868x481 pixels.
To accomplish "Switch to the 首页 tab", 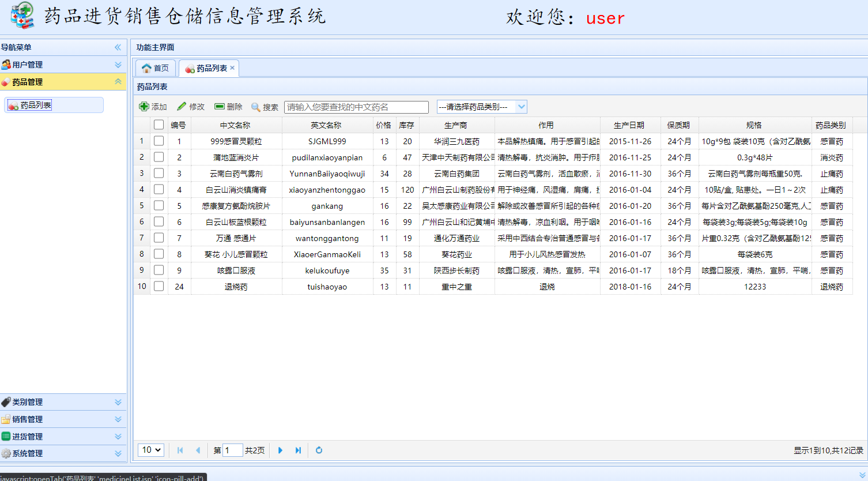I will click(154, 67).
